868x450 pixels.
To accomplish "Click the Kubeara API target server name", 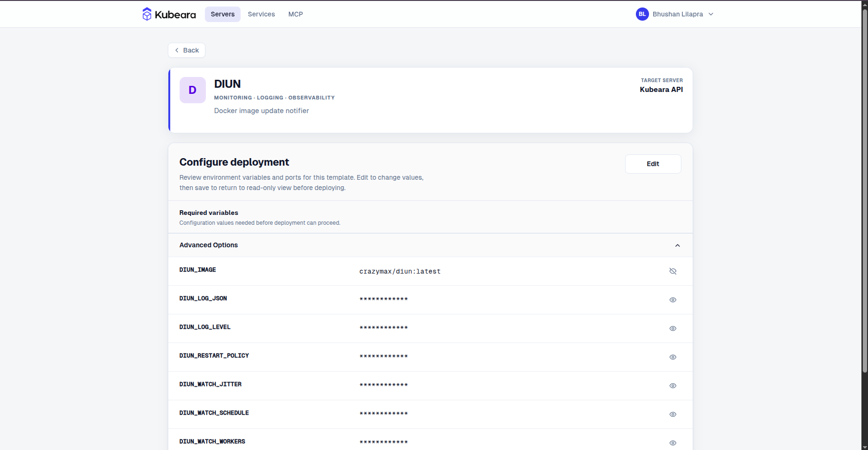I will tap(661, 90).
